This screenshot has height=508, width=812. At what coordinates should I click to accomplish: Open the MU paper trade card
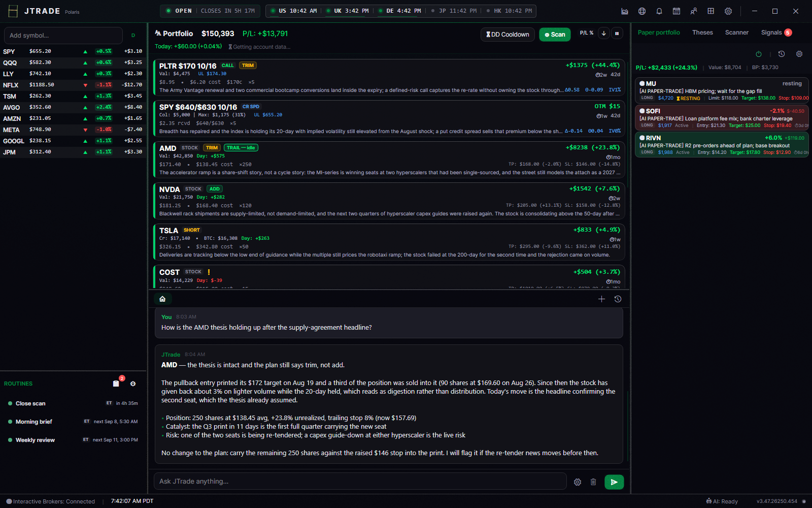point(722,90)
